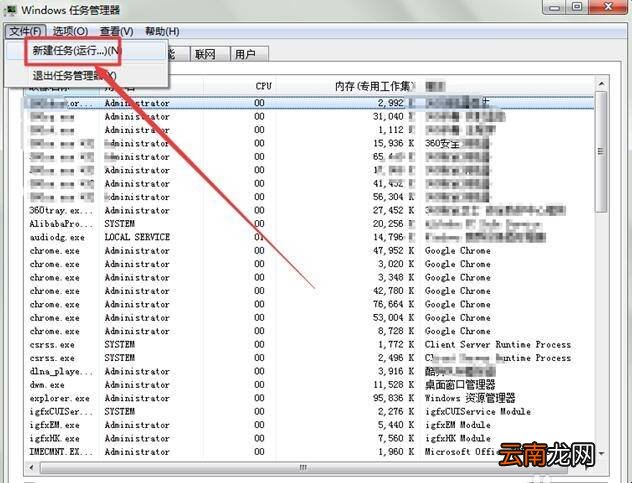Click the process list scroll-down arrow
This screenshot has width=632, height=483.
coord(601,454)
